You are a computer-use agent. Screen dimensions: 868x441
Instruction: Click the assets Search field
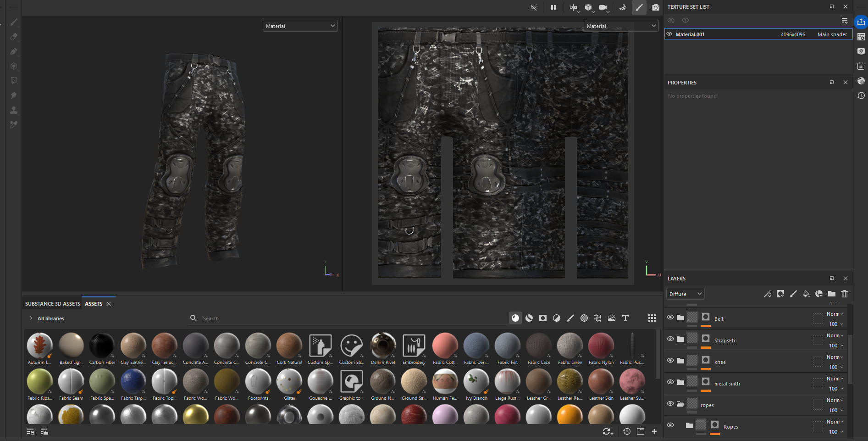click(348, 318)
